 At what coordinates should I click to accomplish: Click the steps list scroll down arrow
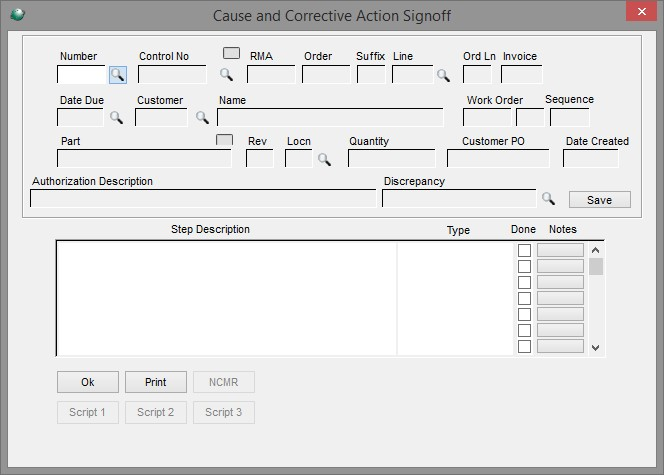[x=595, y=348]
